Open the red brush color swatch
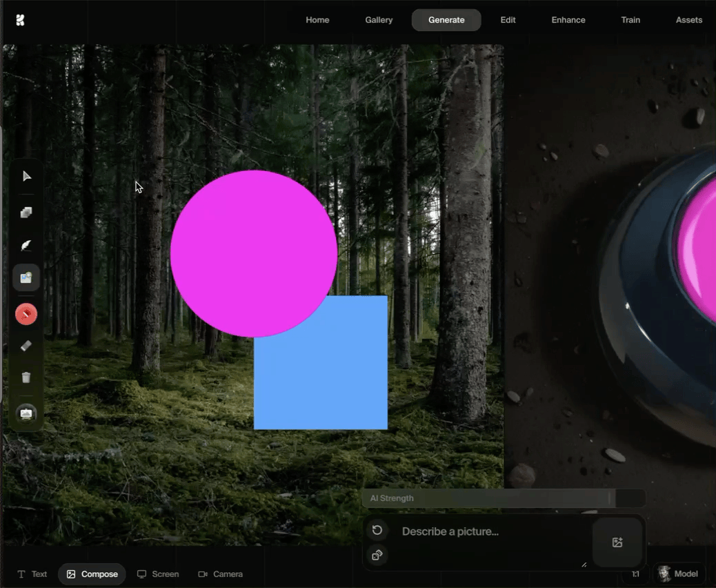This screenshot has height=588, width=716. [x=26, y=314]
